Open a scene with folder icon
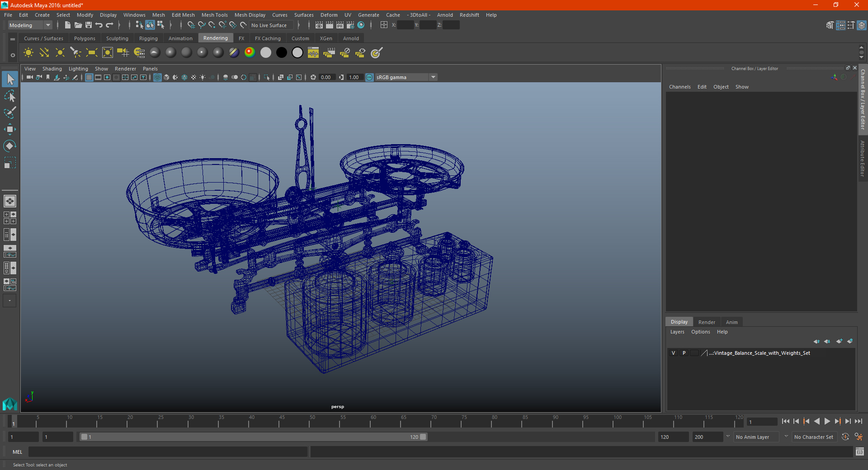Image resolution: width=868 pixels, height=470 pixels. point(78,25)
